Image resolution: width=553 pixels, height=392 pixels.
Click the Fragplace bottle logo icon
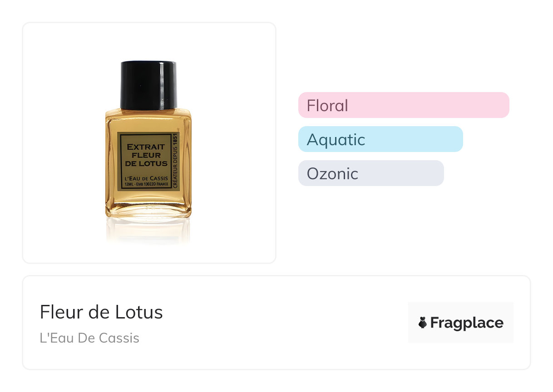click(422, 323)
